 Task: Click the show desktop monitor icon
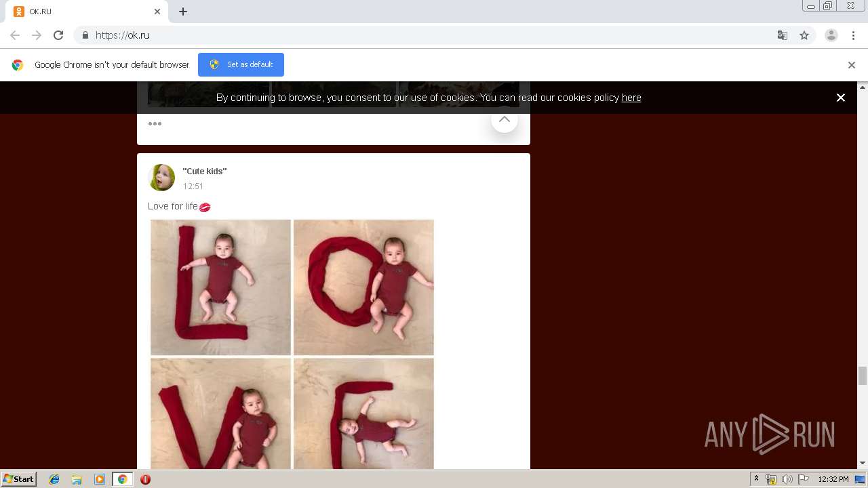860,479
